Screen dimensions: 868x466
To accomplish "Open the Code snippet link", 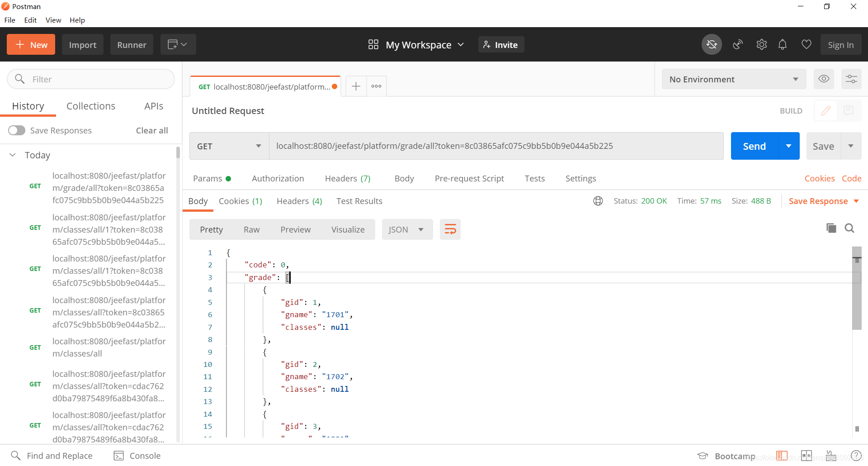I will point(852,178).
